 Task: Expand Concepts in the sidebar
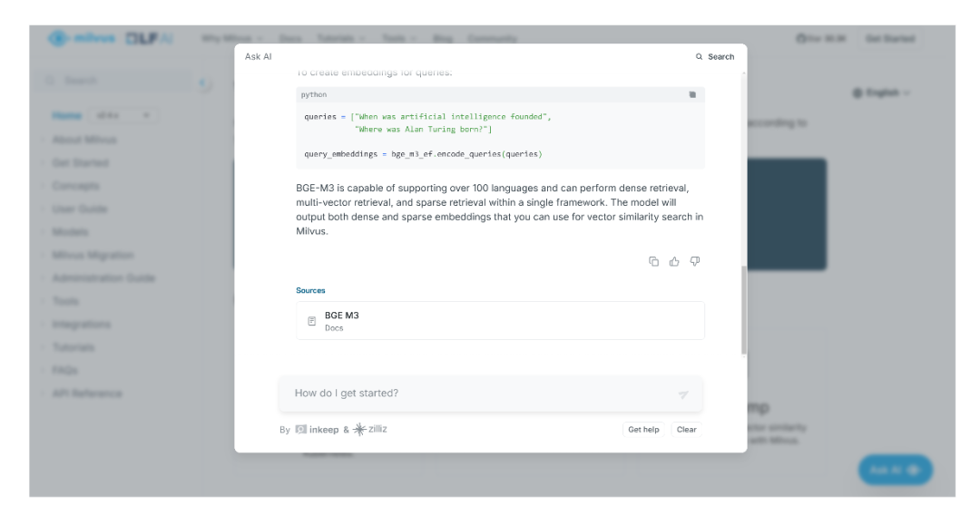pos(75,186)
